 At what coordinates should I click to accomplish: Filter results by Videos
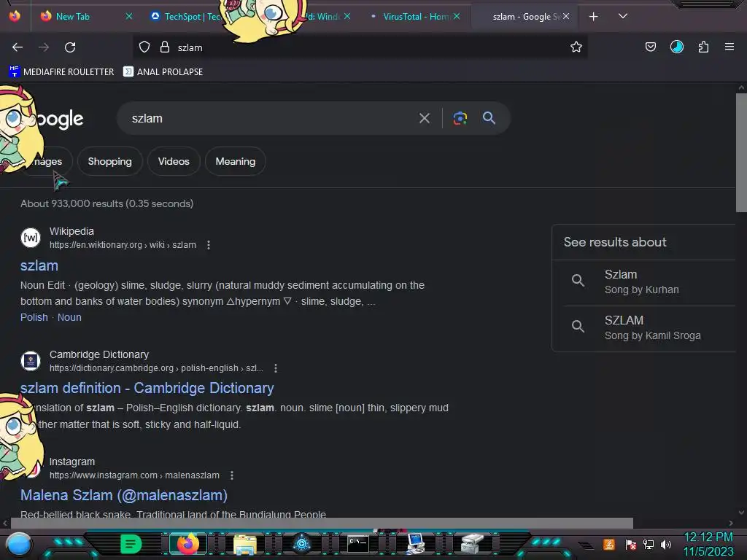pyautogui.click(x=174, y=161)
